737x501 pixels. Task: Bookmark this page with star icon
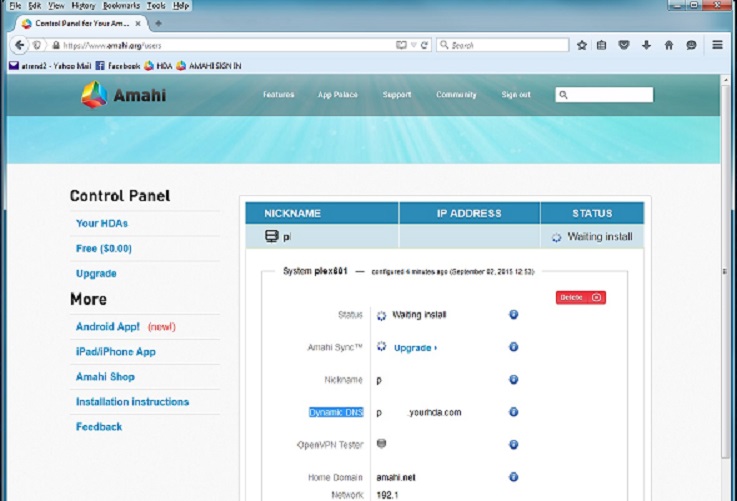pyautogui.click(x=582, y=45)
